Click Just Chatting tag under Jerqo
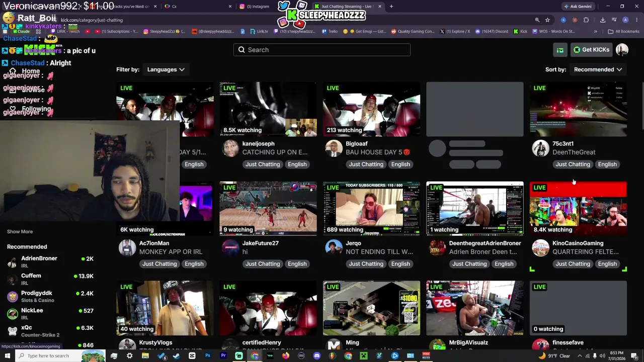 366,264
